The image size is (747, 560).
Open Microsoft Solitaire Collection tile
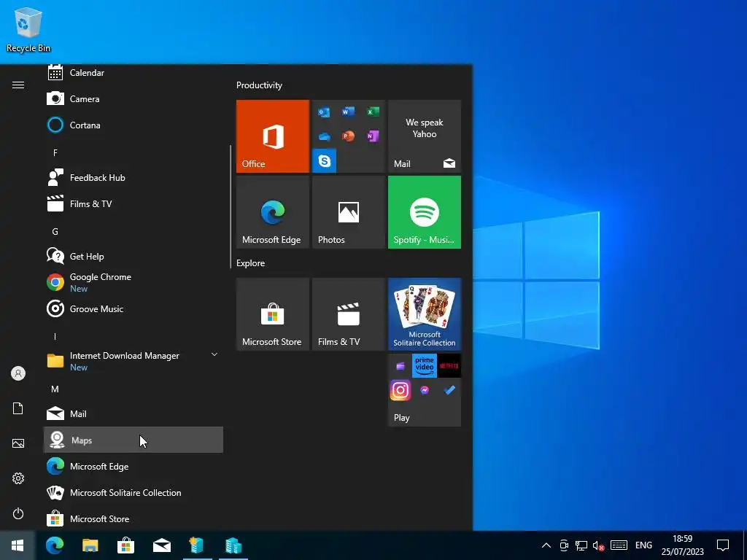pos(425,314)
